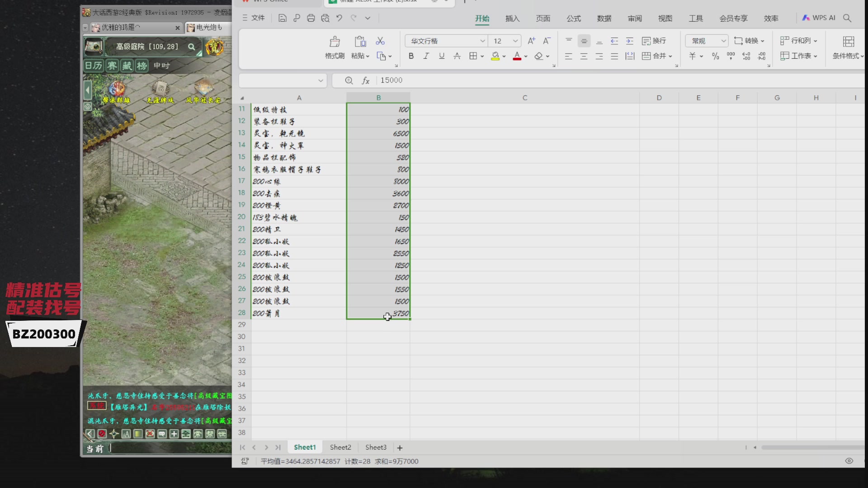Open the font size 12 dropdown
This screenshot has width=868, height=488.
pos(515,41)
